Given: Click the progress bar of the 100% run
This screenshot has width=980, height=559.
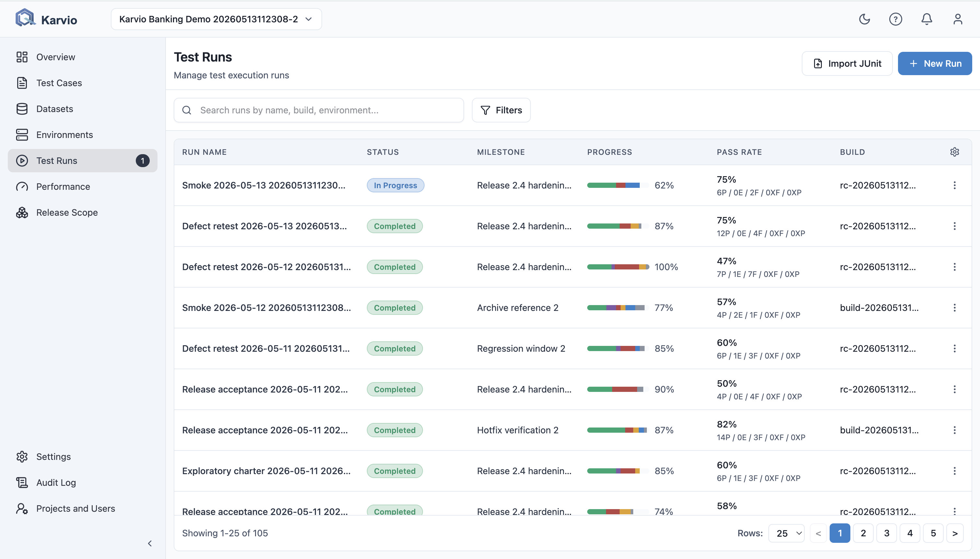Looking at the screenshot, I should (618, 267).
